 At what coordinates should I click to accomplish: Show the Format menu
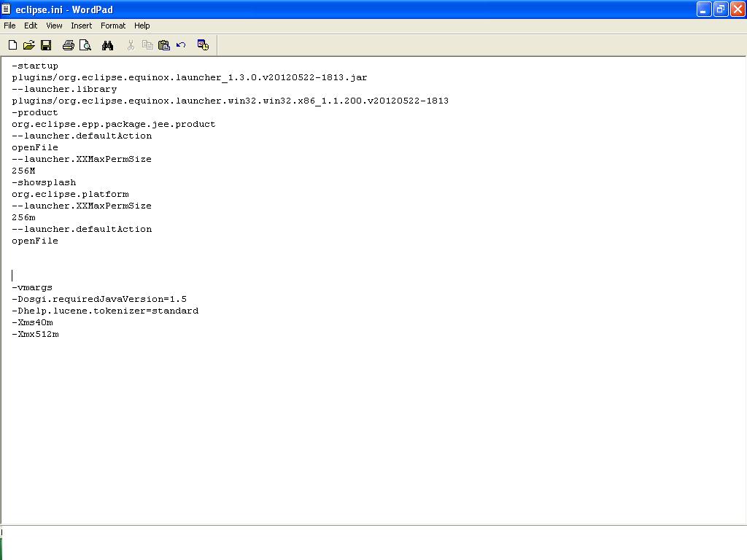(113, 26)
